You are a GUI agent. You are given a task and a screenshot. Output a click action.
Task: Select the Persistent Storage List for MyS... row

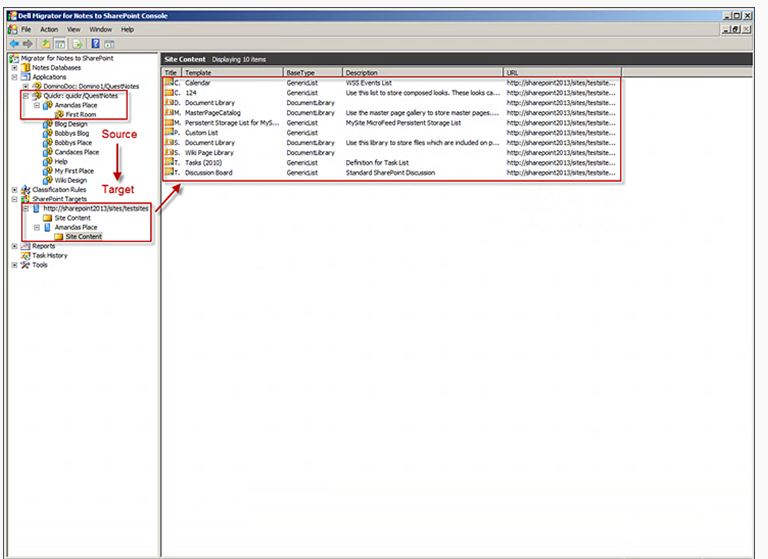click(x=392, y=122)
